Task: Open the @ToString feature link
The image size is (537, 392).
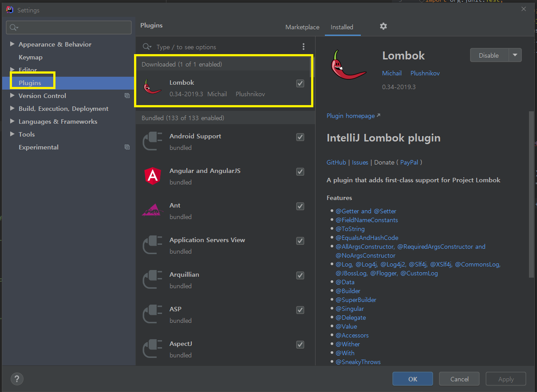Action: pos(350,229)
